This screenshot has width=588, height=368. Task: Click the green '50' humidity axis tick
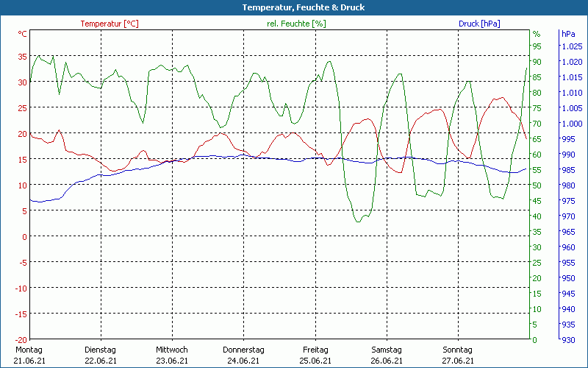[x=537, y=185]
